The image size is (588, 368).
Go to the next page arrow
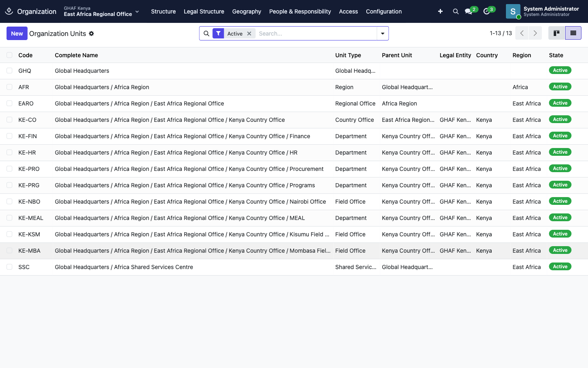[x=535, y=33]
